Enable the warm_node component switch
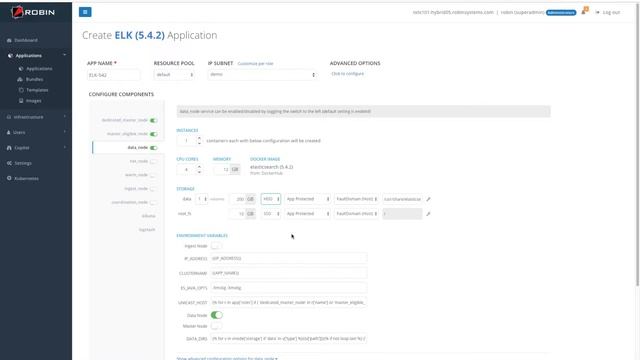 tap(153, 175)
